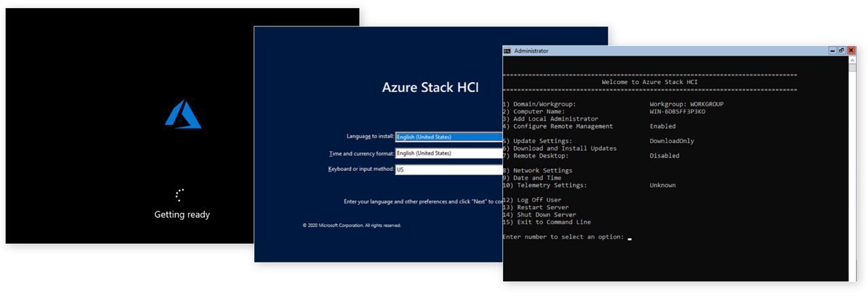Screen dimensions: 868x297
Task: Click the 'Workgroup: WORKGROUP' value
Action: [686, 104]
